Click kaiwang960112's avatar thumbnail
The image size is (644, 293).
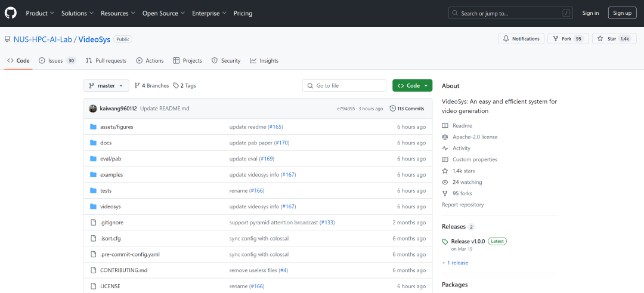93,109
